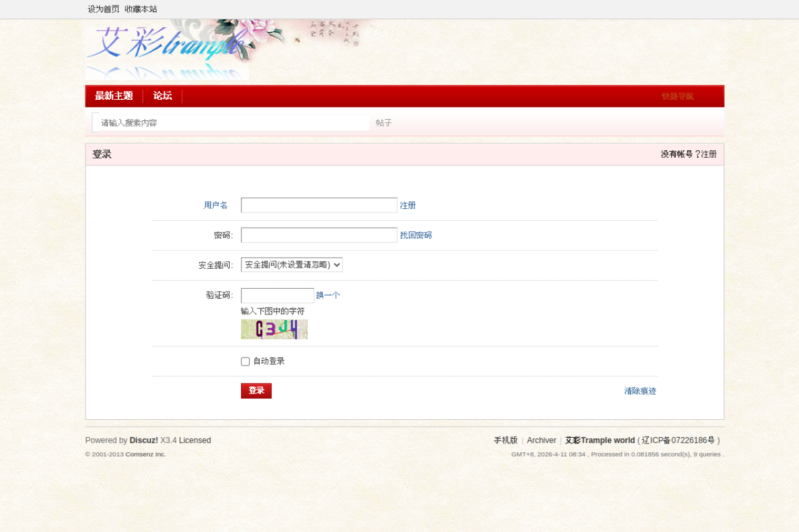Click the 安全提问: field label
The height and width of the screenshot is (532, 799).
pos(216,265)
